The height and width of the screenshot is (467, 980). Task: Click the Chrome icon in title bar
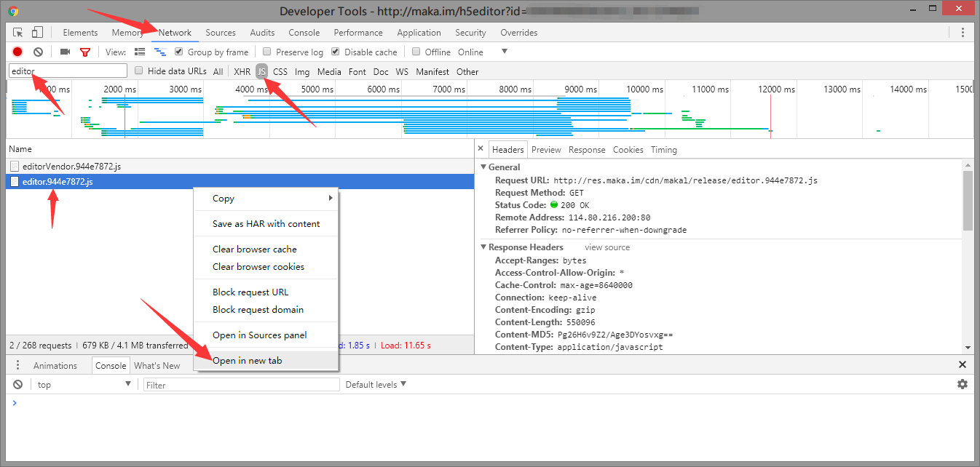click(x=13, y=11)
